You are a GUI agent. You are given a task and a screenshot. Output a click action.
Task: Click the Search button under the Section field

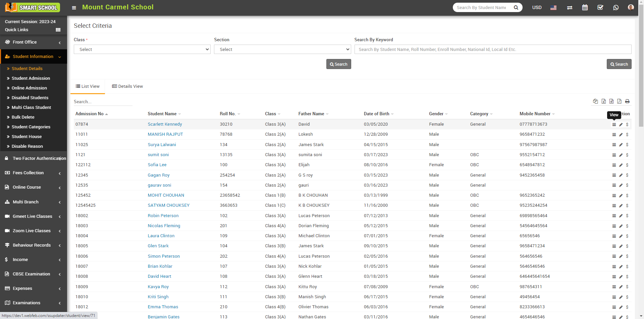click(x=338, y=64)
